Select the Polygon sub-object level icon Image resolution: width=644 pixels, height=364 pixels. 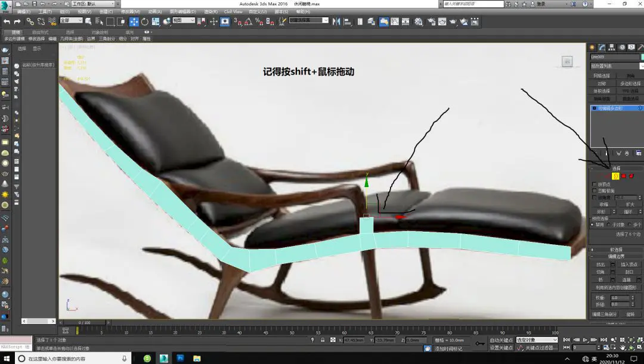(x=624, y=176)
